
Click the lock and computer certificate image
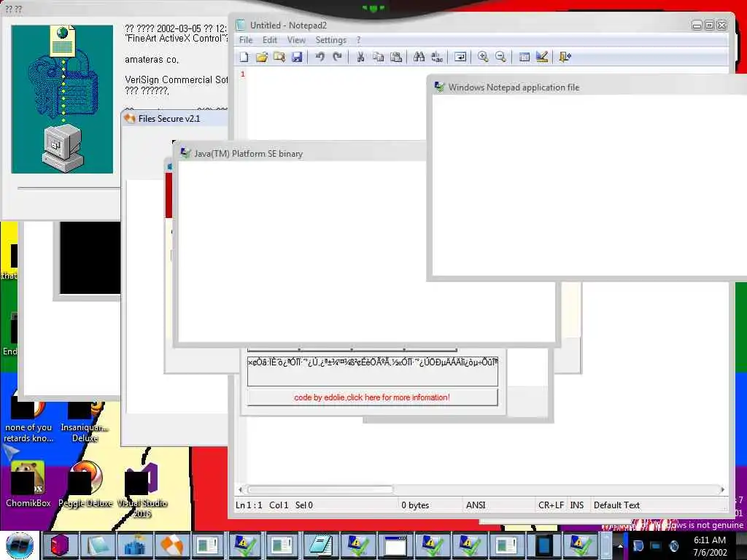tap(63, 99)
